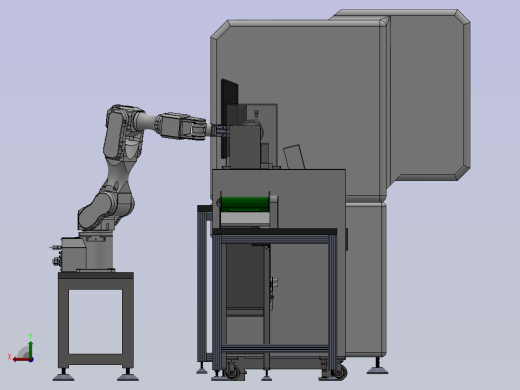The width and height of the screenshot is (520, 390).
Task: Select the robot's cylindrical base pedestal
Action: coord(99,252)
